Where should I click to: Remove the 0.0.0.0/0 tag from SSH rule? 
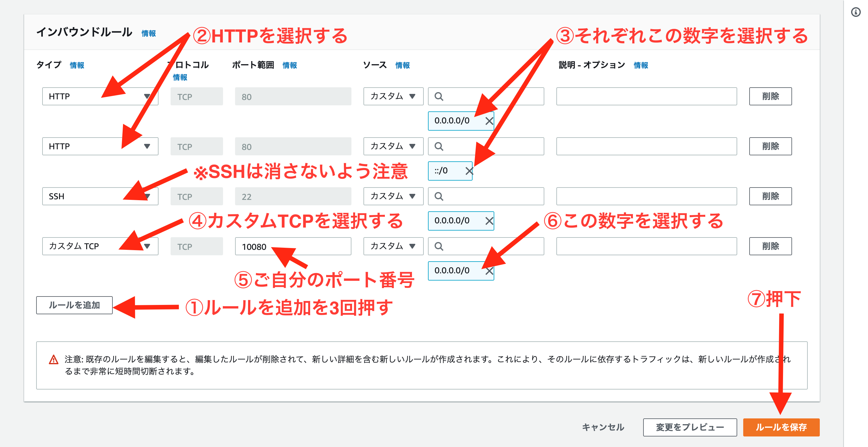pos(489,221)
